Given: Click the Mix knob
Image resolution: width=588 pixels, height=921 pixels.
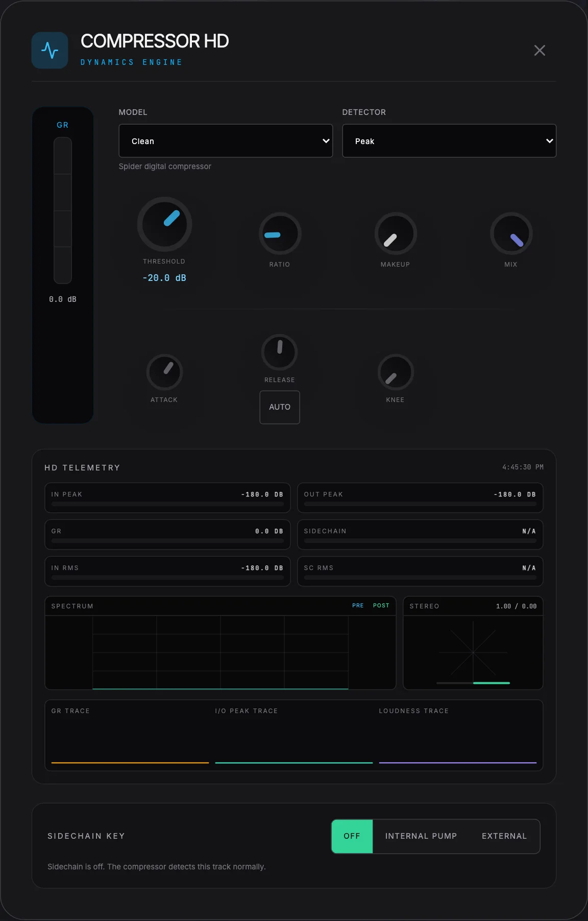Looking at the screenshot, I should tap(511, 234).
